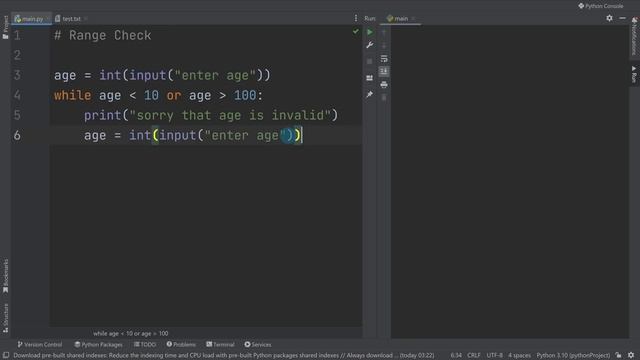640x360 pixels.
Task: Close the main run tab
Action: tap(413, 18)
